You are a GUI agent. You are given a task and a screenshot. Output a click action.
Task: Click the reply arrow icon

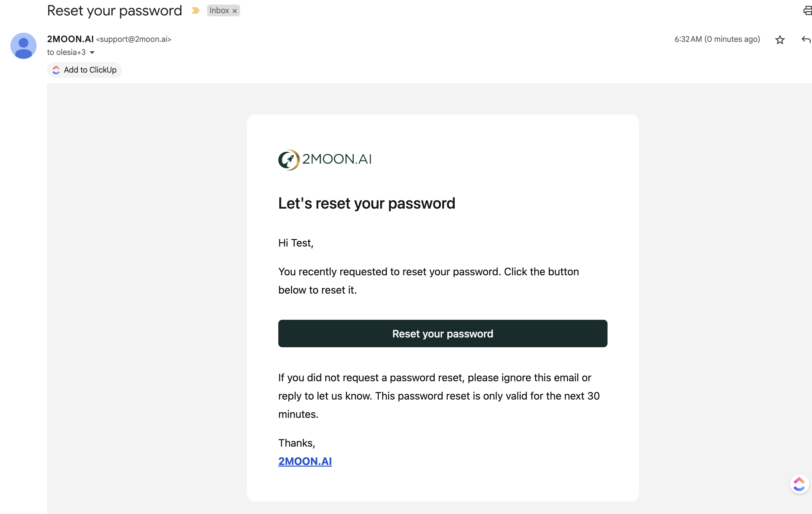(805, 40)
